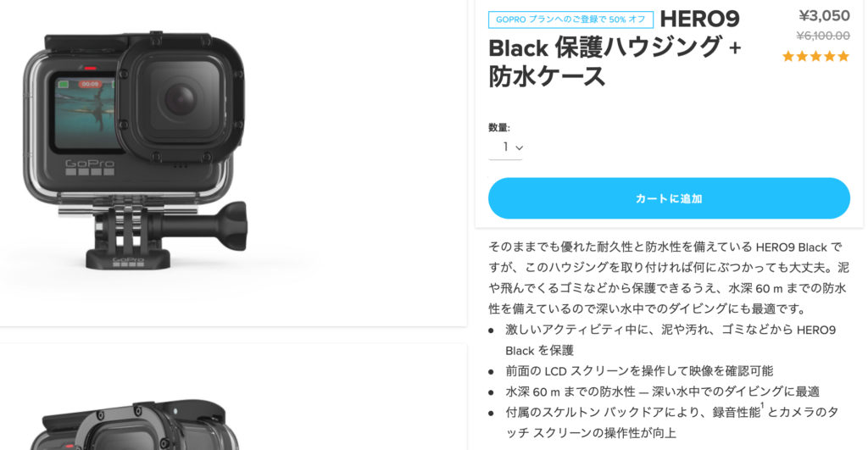Click the front LCD screen in product photo
Image resolution: width=868 pixels, height=450 pixels.
pyautogui.click(x=86, y=113)
